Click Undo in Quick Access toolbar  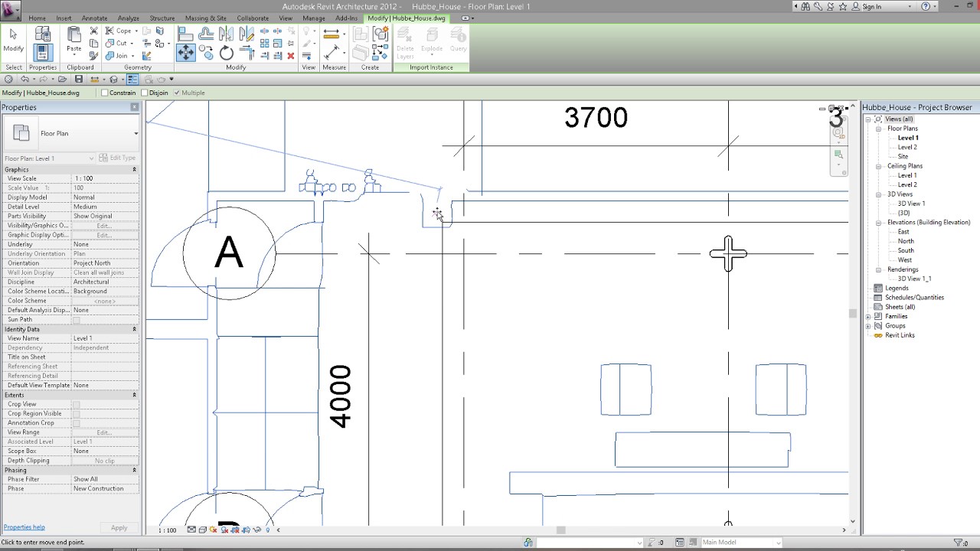point(25,79)
